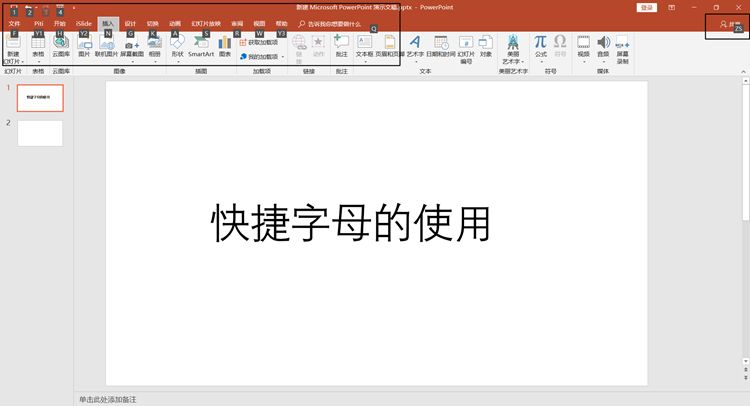Open the 帮助 Help tab
The width and height of the screenshot is (750, 406).
(282, 23)
